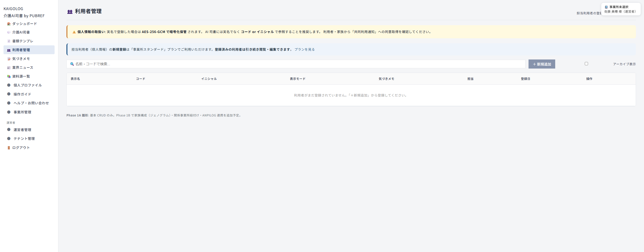This screenshot has width=644, height=252.
Task: Open テナント管理 in sidebar
Action: (x=29, y=139)
